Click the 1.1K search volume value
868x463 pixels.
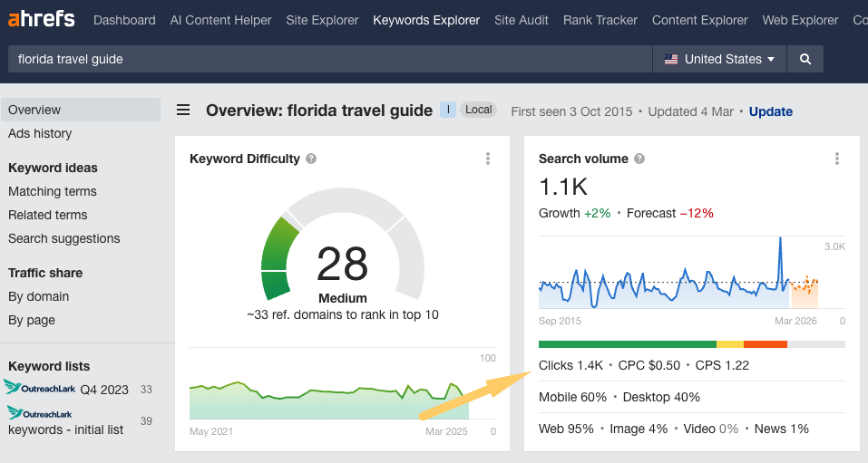[x=563, y=187]
